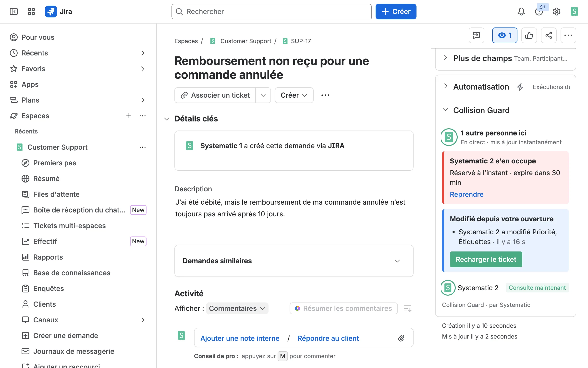The width and height of the screenshot is (588, 368).
Task: Click the Associer un ticket button
Action: [x=215, y=95]
